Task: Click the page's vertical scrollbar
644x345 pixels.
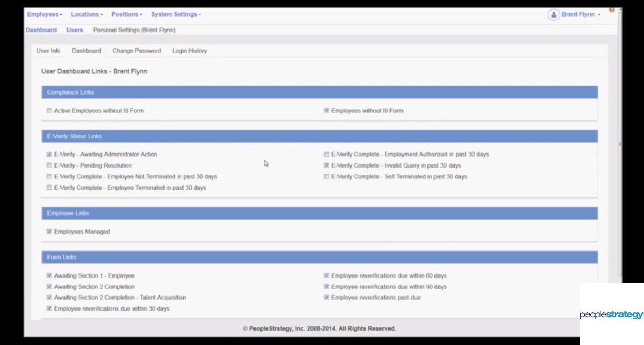Action: point(619,145)
